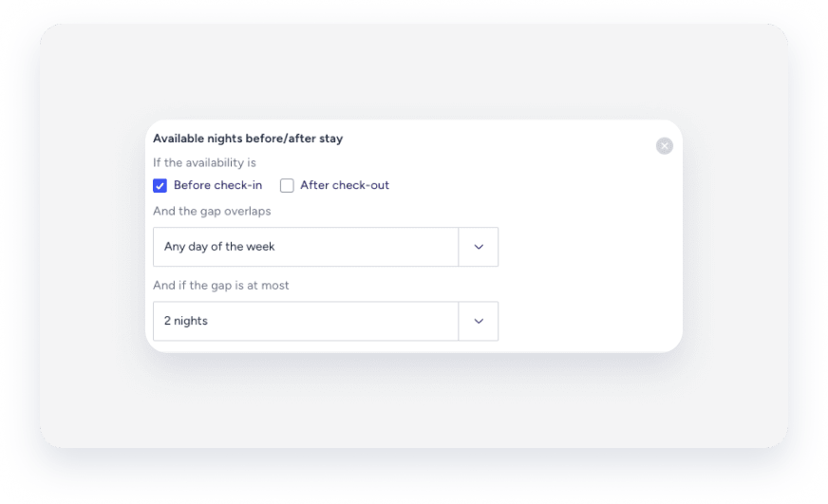Open the "Any day of the week" dropdown
The width and height of the screenshot is (828, 504).
(306, 247)
